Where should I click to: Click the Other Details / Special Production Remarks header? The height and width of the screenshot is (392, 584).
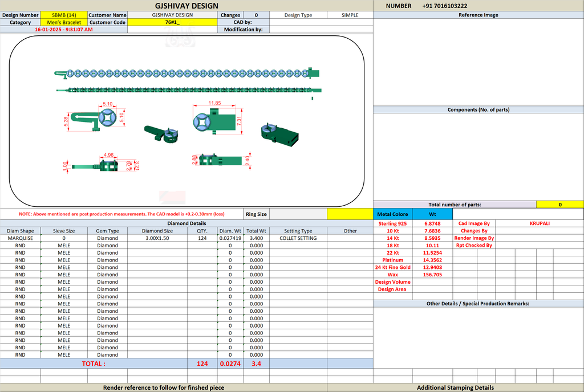[478, 304]
